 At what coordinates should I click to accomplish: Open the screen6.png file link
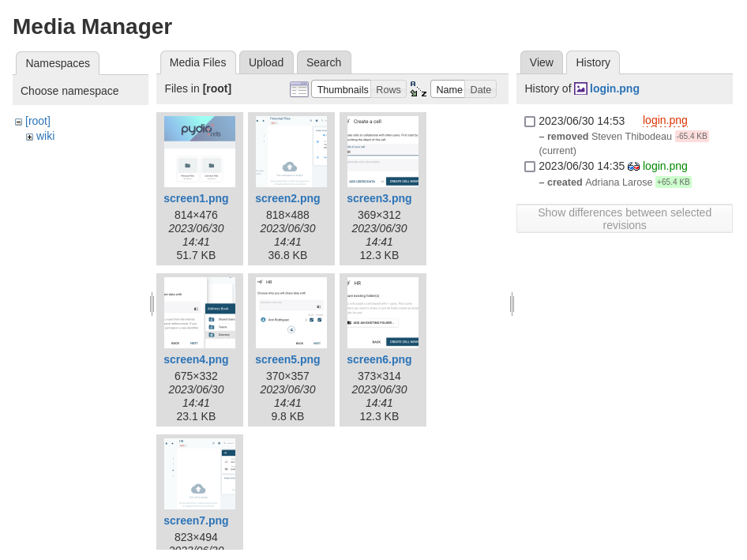pos(379,360)
